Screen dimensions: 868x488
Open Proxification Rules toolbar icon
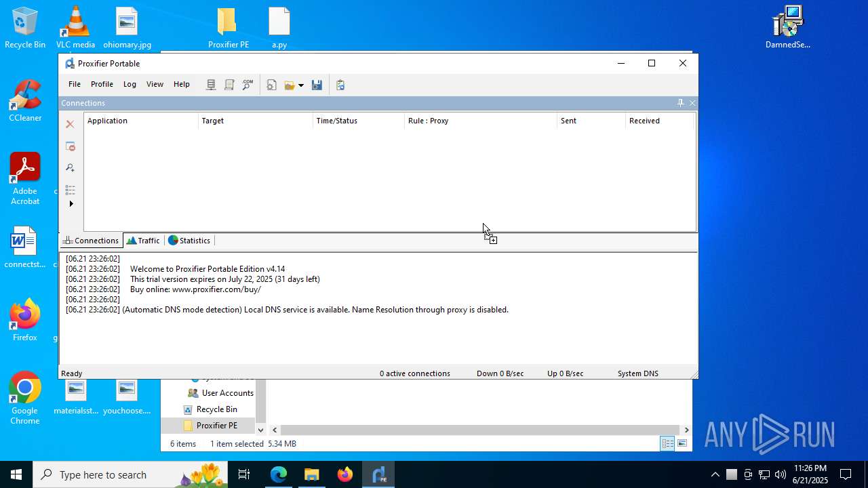coord(229,85)
